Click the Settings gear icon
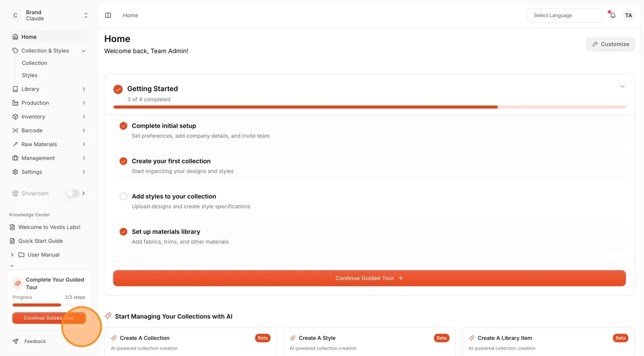 tap(15, 171)
